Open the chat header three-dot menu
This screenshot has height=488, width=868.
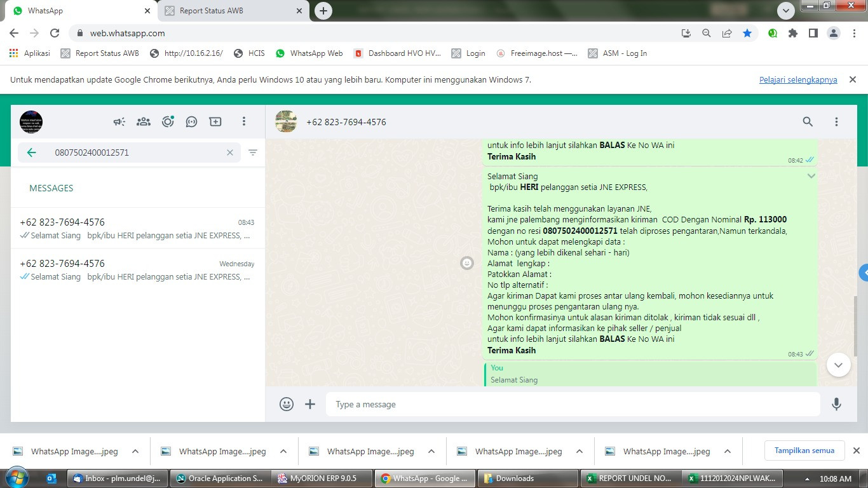[836, 121]
